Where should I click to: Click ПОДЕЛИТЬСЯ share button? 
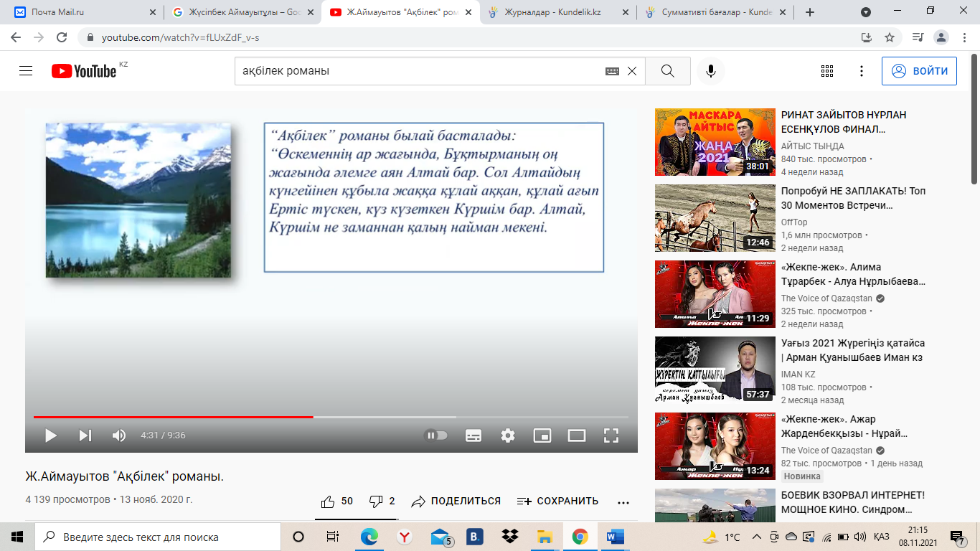(456, 501)
